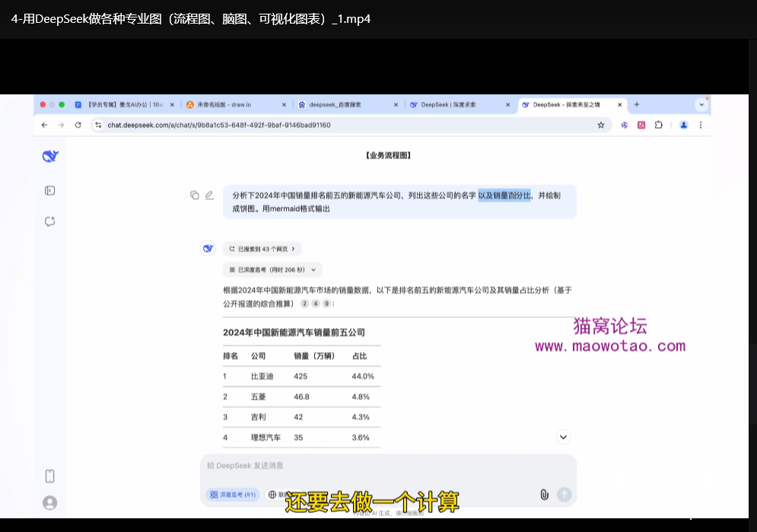Click the scroll-to-bottom chevron button

coord(563,437)
